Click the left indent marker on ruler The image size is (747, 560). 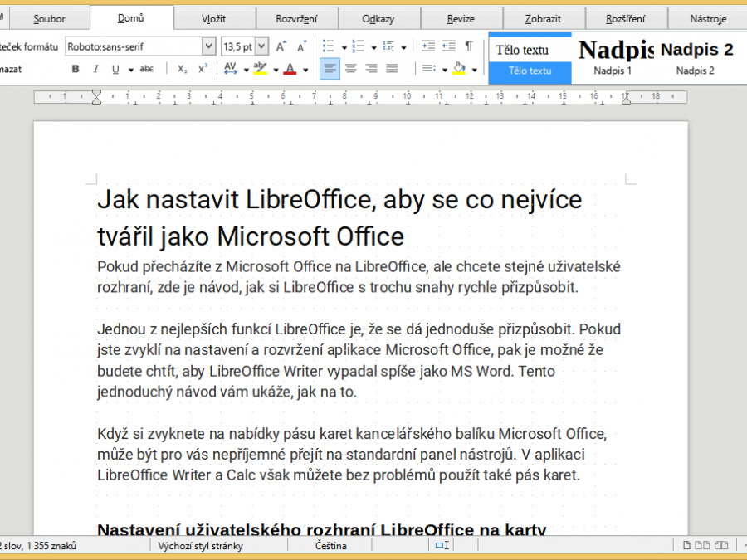(x=97, y=97)
